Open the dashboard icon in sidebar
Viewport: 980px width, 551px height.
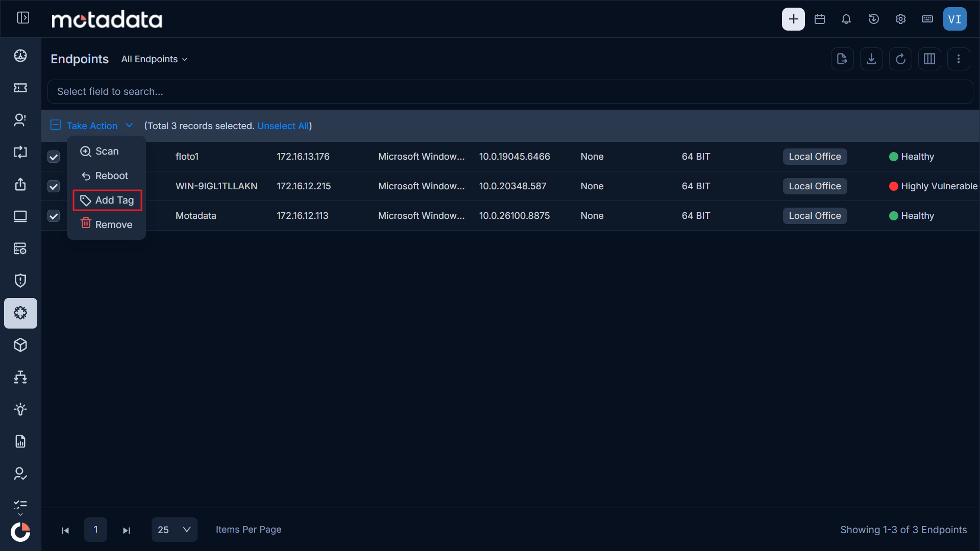click(20, 56)
